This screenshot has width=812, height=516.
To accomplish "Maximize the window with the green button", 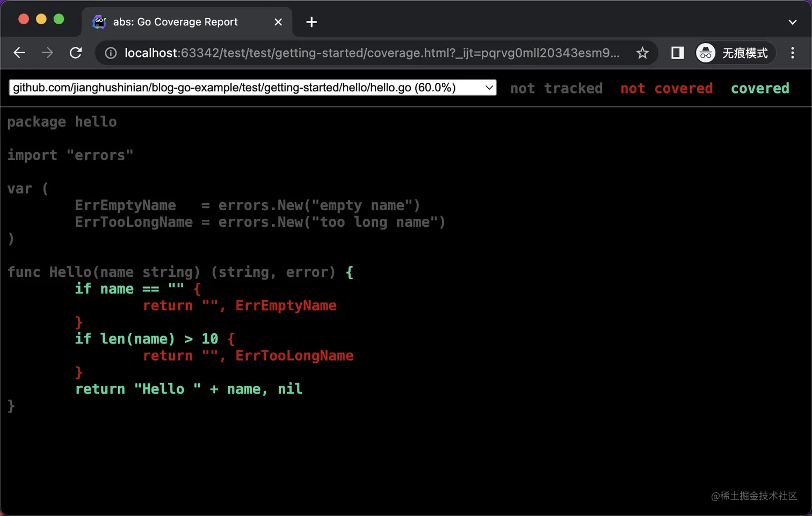I will [59, 19].
